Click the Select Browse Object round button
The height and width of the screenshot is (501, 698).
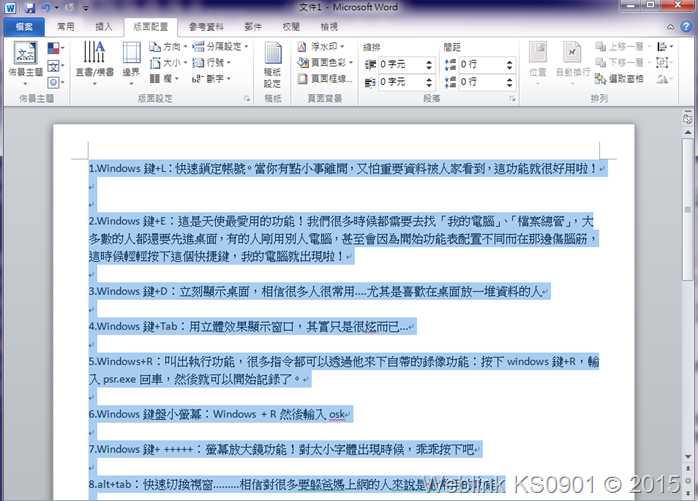[x=688, y=481]
